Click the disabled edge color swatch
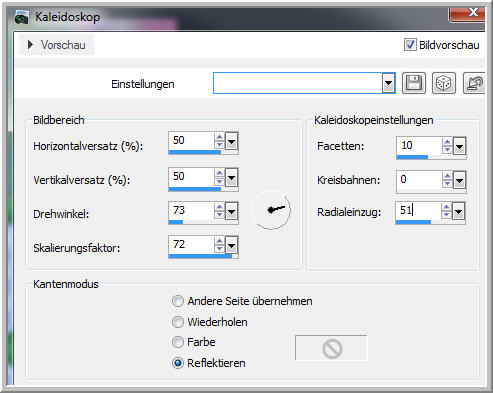The image size is (493, 393). [x=331, y=348]
